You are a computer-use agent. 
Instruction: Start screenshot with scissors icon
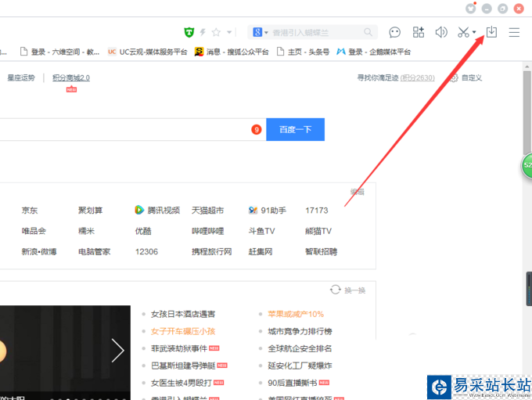[463, 32]
